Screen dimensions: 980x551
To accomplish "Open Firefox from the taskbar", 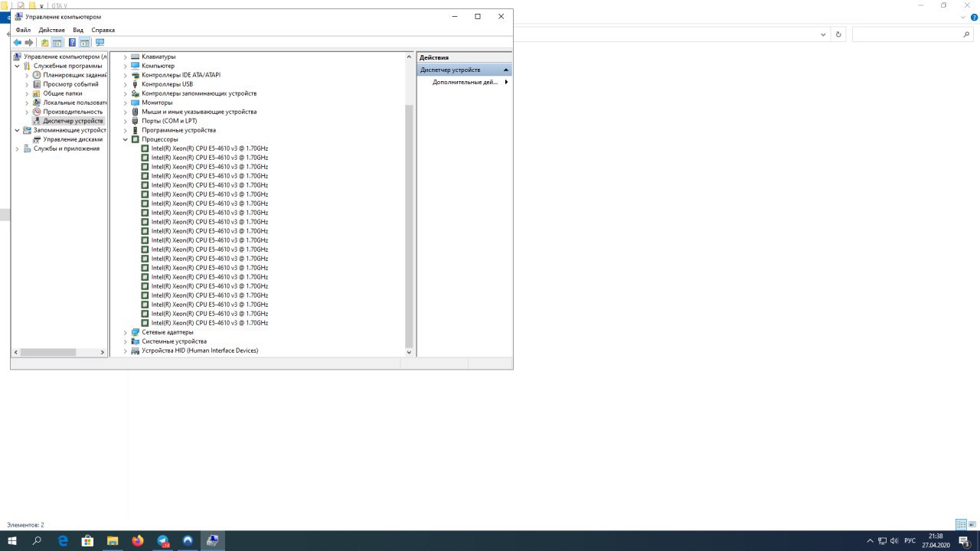I will (138, 540).
